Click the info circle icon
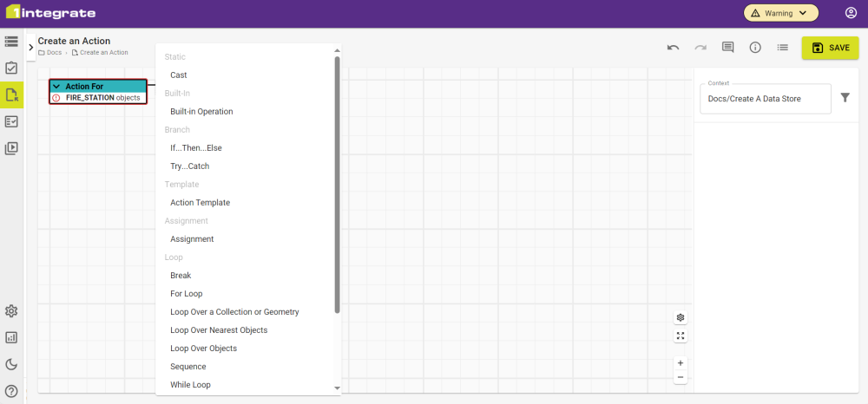The width and height of the screenshot is (868, 404). [x=755, y=48]
